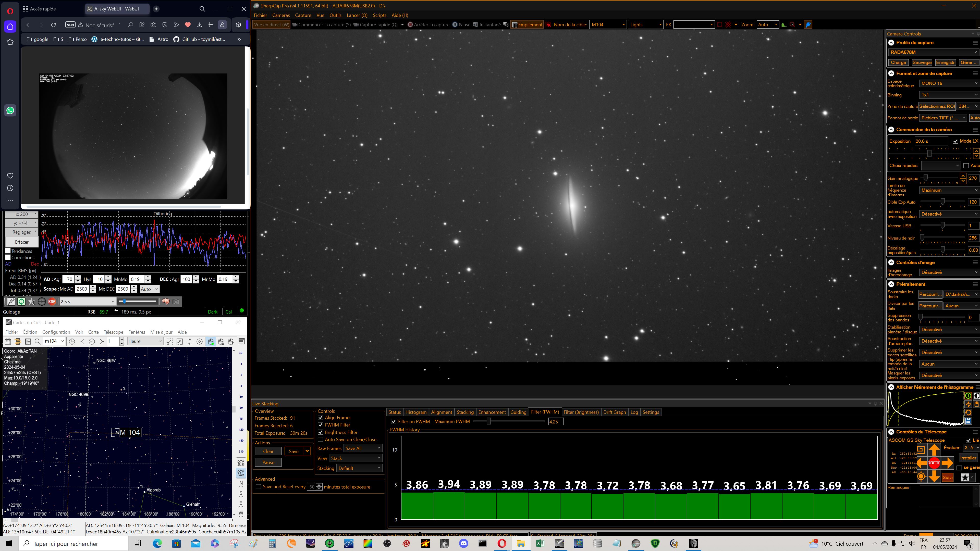Viewport: 980px width, 551px height.
Task: Open the Binning 1x1 dropdown
Action: [x=949, y=95]
